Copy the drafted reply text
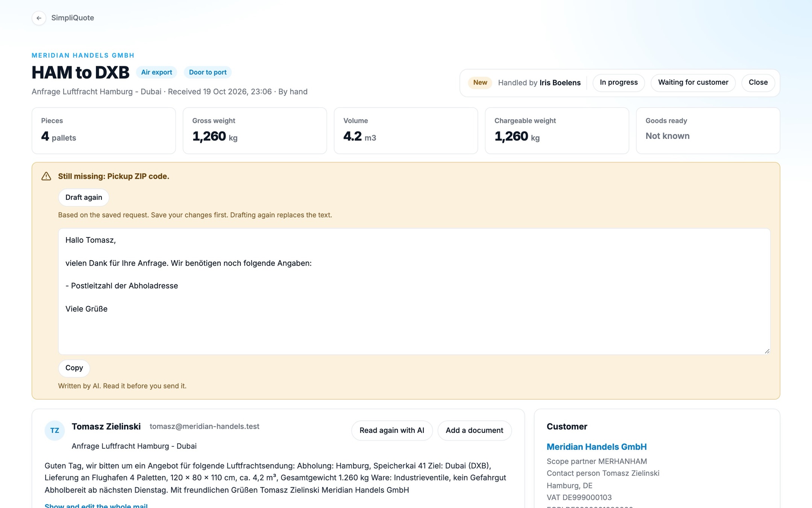The image size is (812, 508). (74, 368)
